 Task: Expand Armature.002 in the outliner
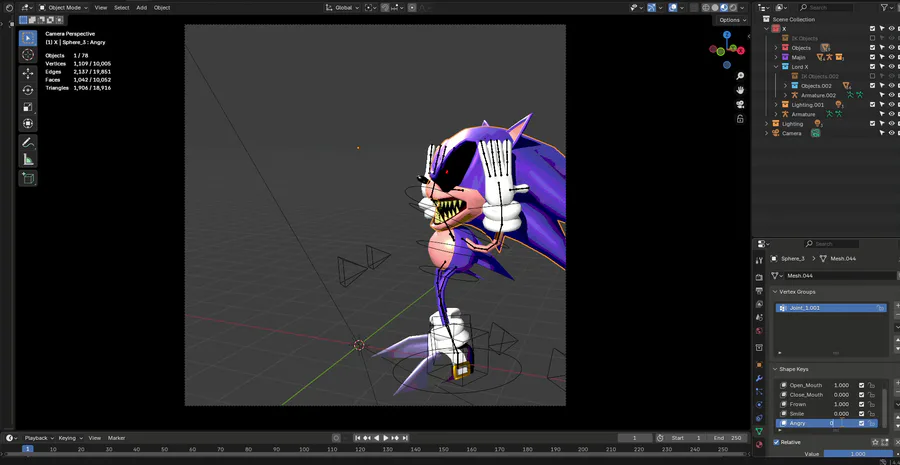point(785,95)
